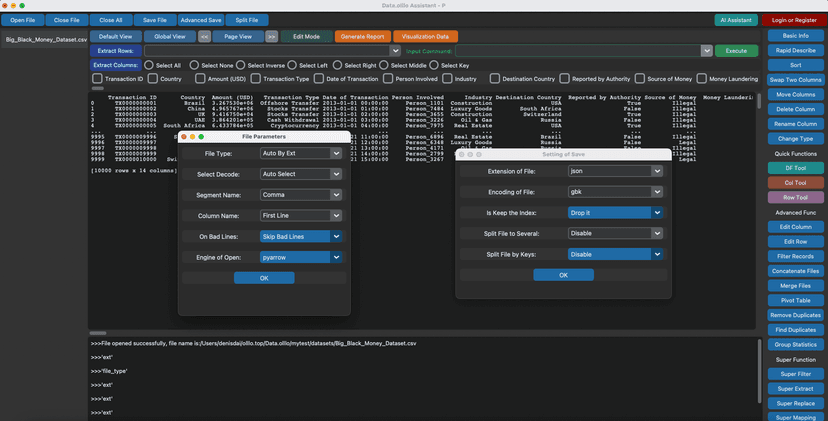The height and width of the screenshot is (421, 828).
Task: Open the Split File to Several dropdown
Action: click(x=615, y=233)
